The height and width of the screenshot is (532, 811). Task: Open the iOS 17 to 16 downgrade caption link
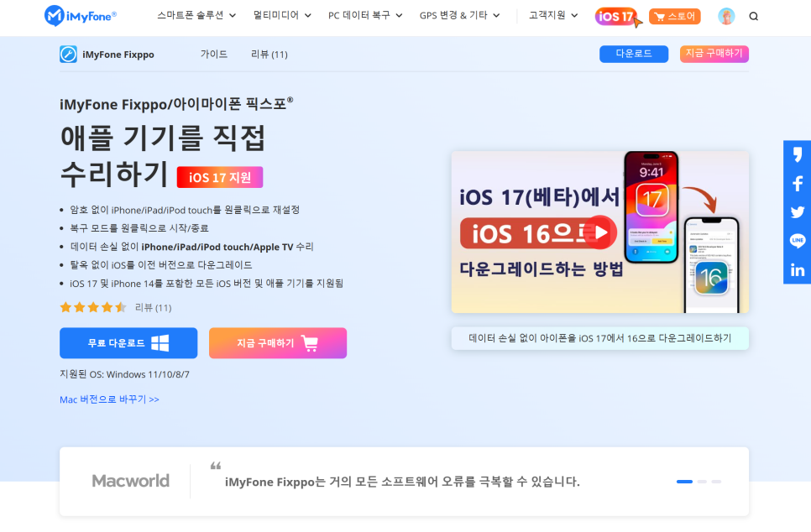point(600,338)
